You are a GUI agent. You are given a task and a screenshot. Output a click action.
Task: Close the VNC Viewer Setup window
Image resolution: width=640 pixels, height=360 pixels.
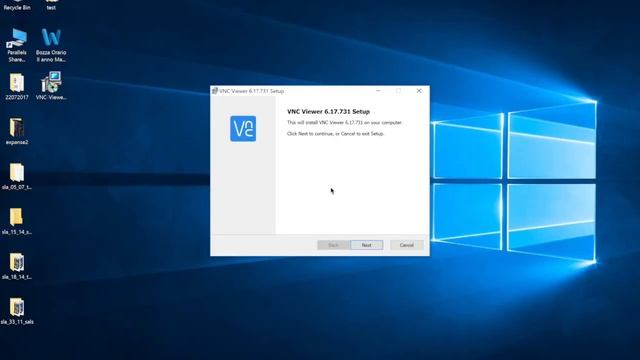419,91
